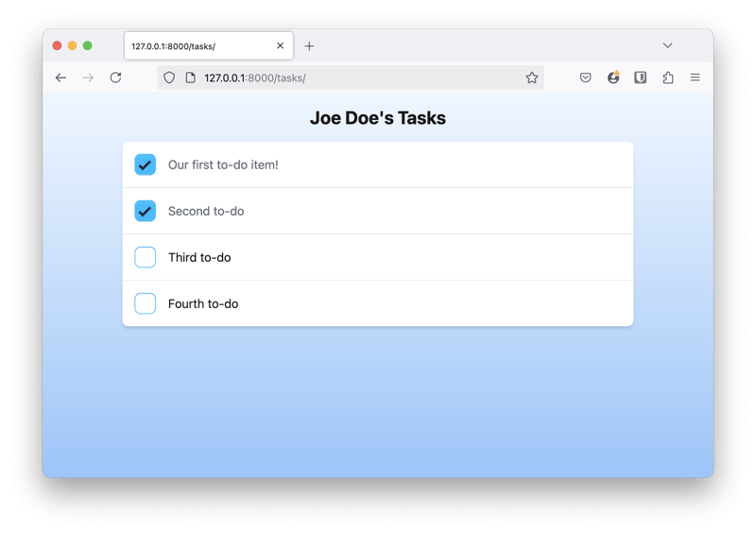The image size is (756, 534).
Task: Uncheck the "Second to-do" checkbox
Action: coord(146,211)
